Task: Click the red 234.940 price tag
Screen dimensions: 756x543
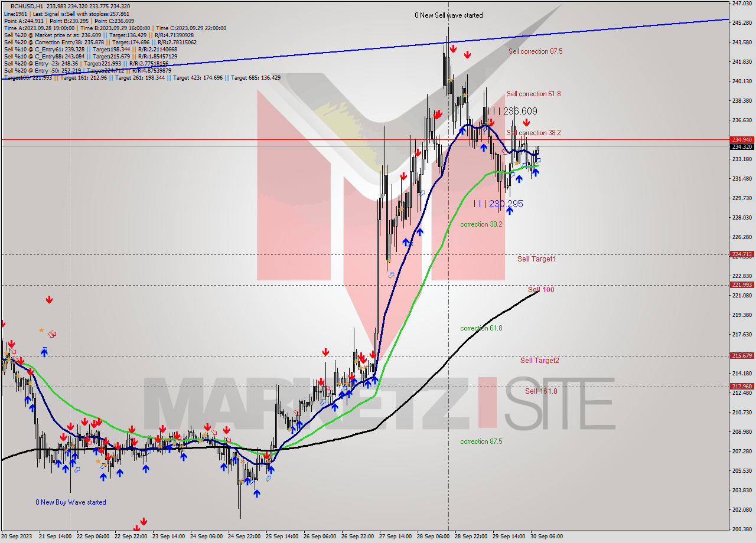Action: (x=742, y=140)
